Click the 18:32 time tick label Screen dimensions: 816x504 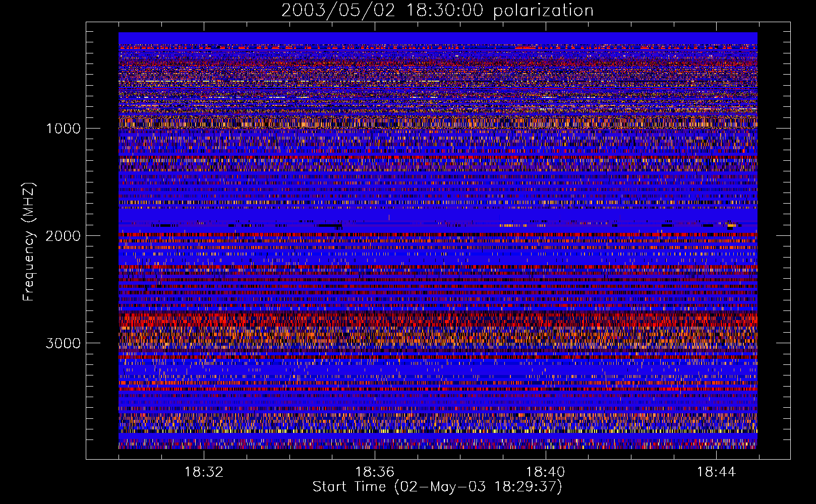pos(204,472)
